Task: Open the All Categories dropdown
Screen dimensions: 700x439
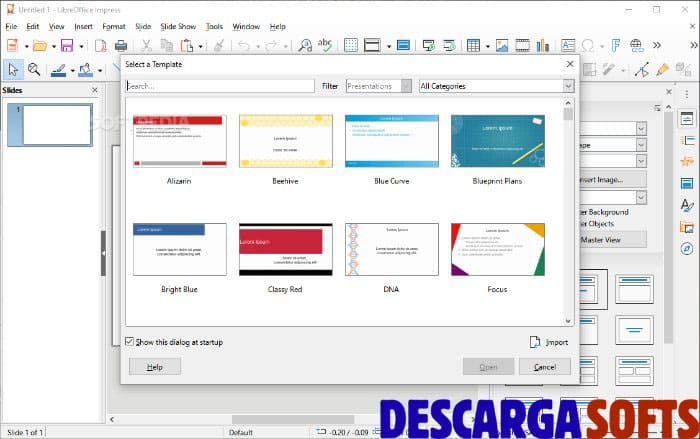Action: (x=496, y=86)
